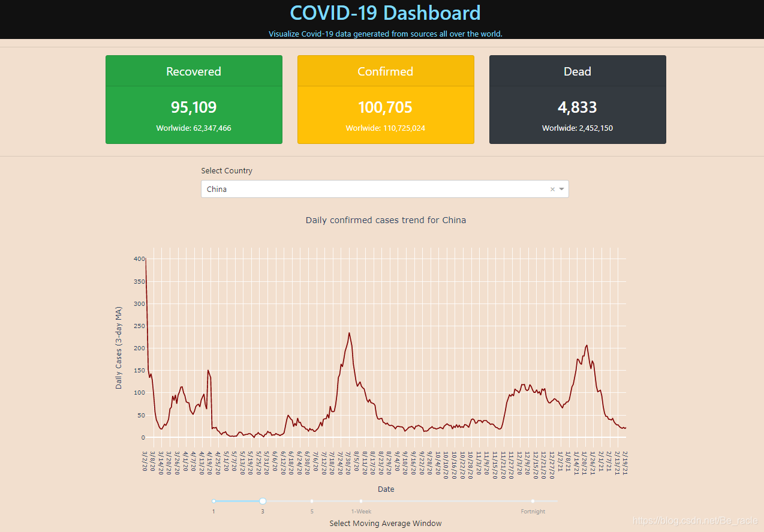Click the Recovered card header
Image resolution: width=764 pixels, height=532 pixels.
194,71
